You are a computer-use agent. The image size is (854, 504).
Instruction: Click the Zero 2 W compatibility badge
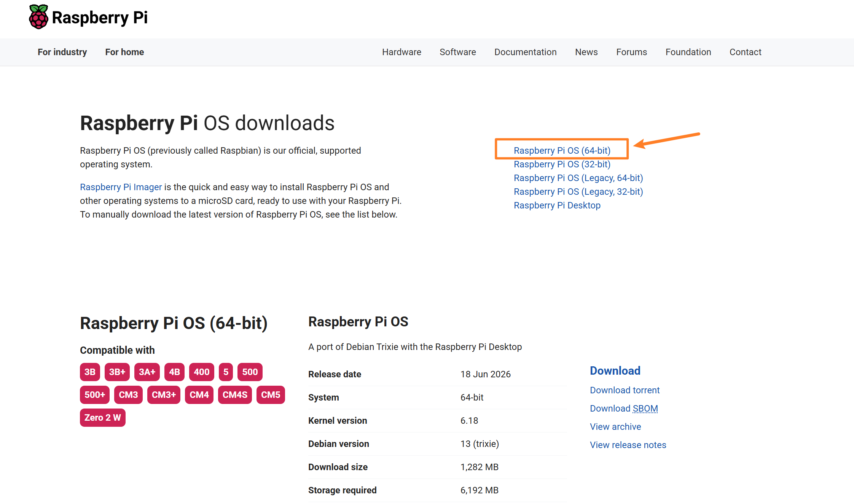point(103,418)
